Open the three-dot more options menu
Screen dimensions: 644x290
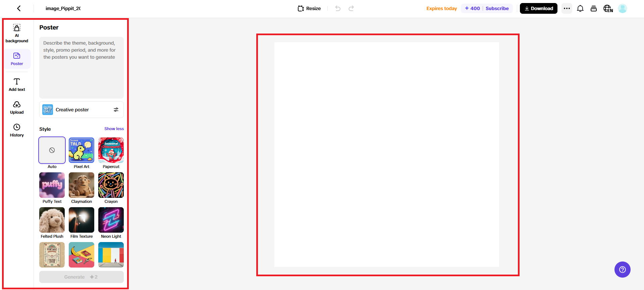coord(567,8)
